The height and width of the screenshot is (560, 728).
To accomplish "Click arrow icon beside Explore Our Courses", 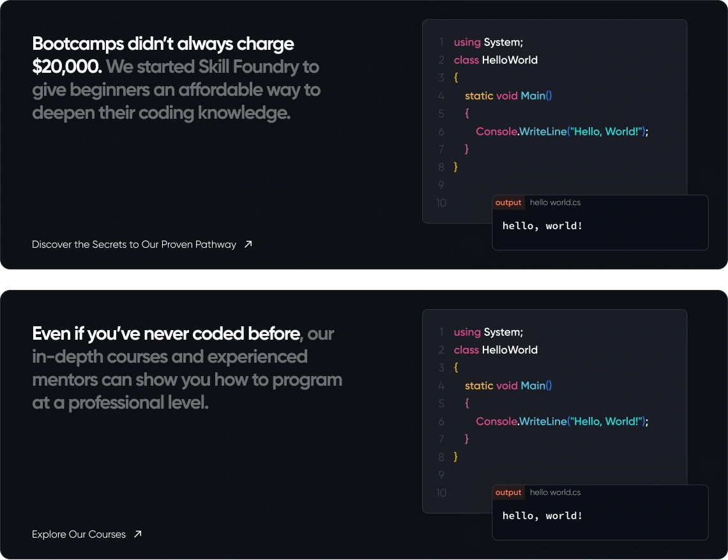I will [138, 534].
